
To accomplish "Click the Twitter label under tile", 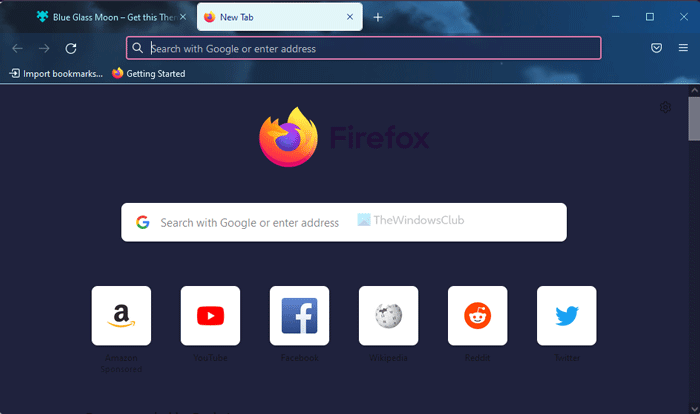I will pos(567,358).
